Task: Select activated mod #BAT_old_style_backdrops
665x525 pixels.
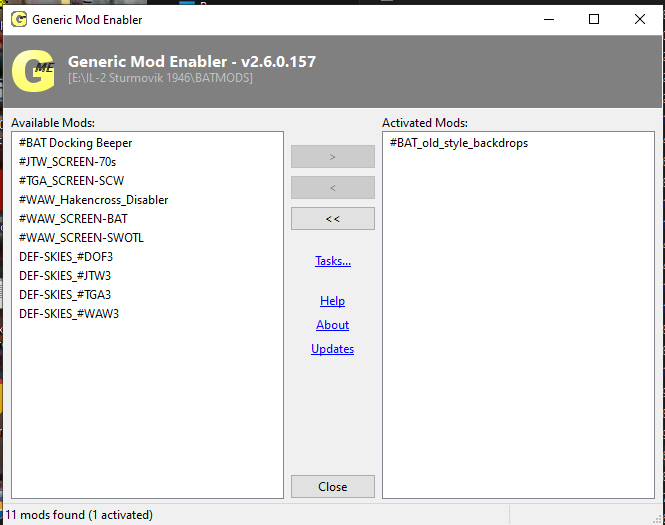Action: pos(459,143)
